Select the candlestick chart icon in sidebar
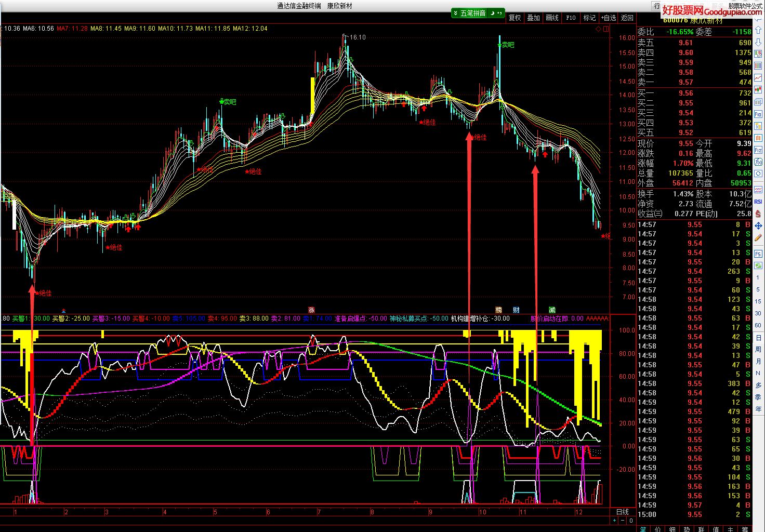 758,89
